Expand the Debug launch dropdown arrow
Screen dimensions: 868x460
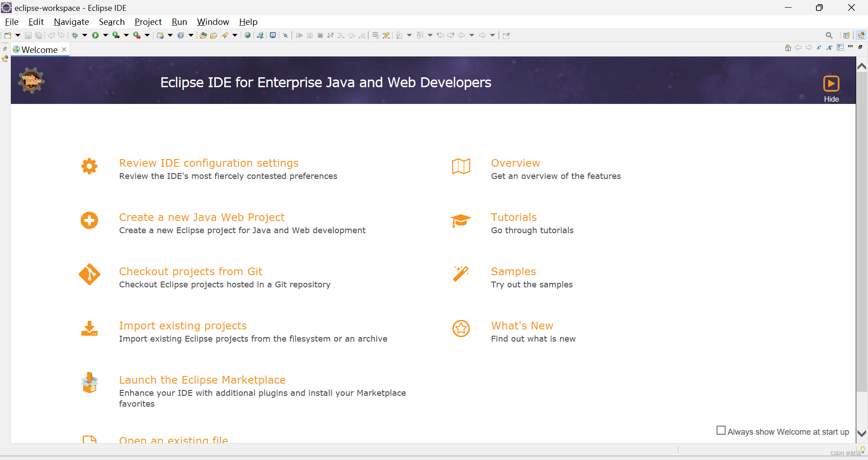[x=85, y=35]
